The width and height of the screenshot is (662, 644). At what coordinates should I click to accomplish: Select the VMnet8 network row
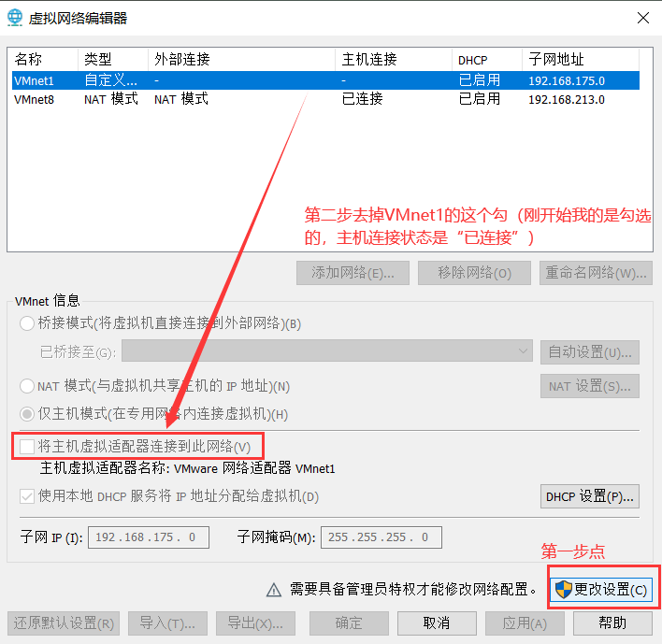point(325,100)
